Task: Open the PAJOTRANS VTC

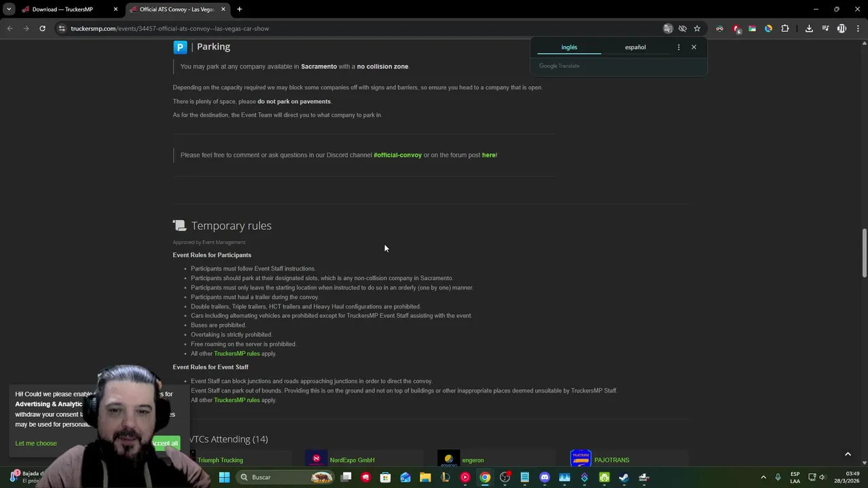Action: [612, 460]
